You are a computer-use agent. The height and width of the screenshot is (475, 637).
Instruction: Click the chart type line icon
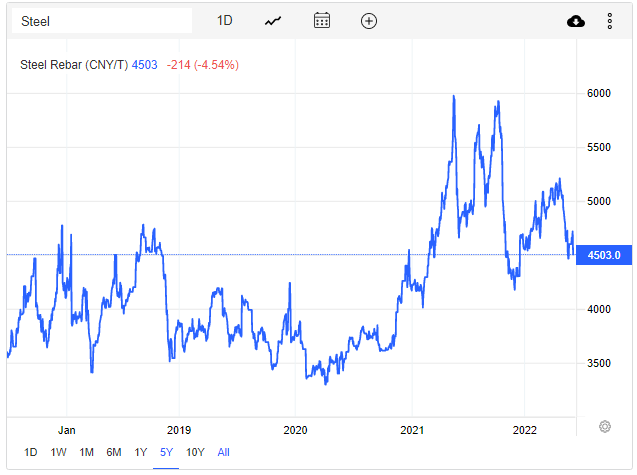[x=273, y=21]
